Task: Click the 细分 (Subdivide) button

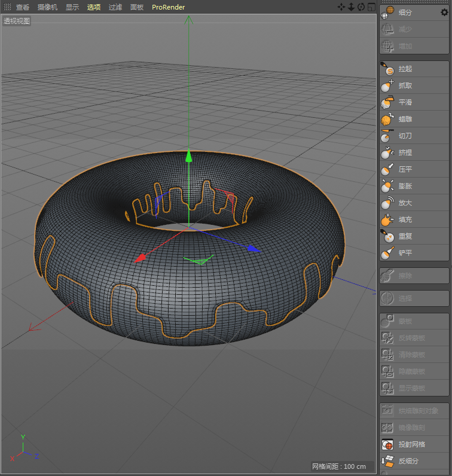Action: click(405, 12)
